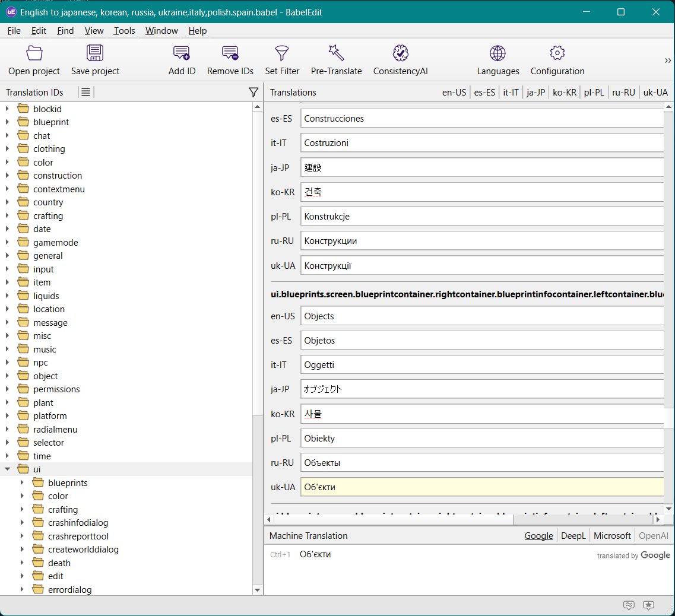The width and height of the screenshot is (675, 616).
Task: Expand the crafting folder at top level
Action: (8, 216)
